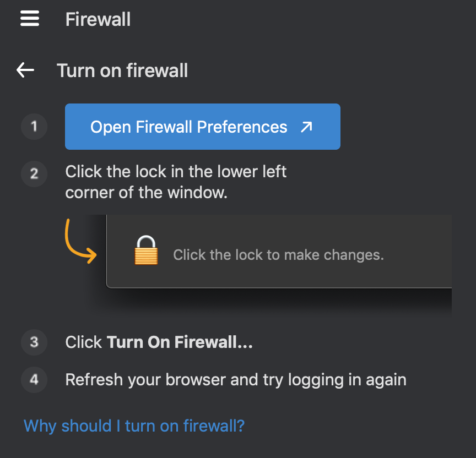Open 'Why should I turn on firewall?' link
Image resolution: width=476 pixels, height=458 pixels.
coord(134,426)
